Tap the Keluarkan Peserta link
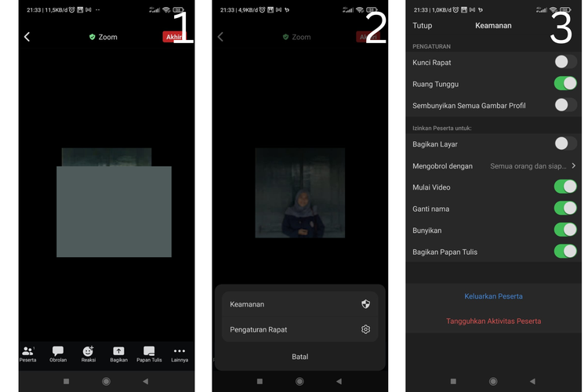588x392 pixels. click(x=493, y=296)
